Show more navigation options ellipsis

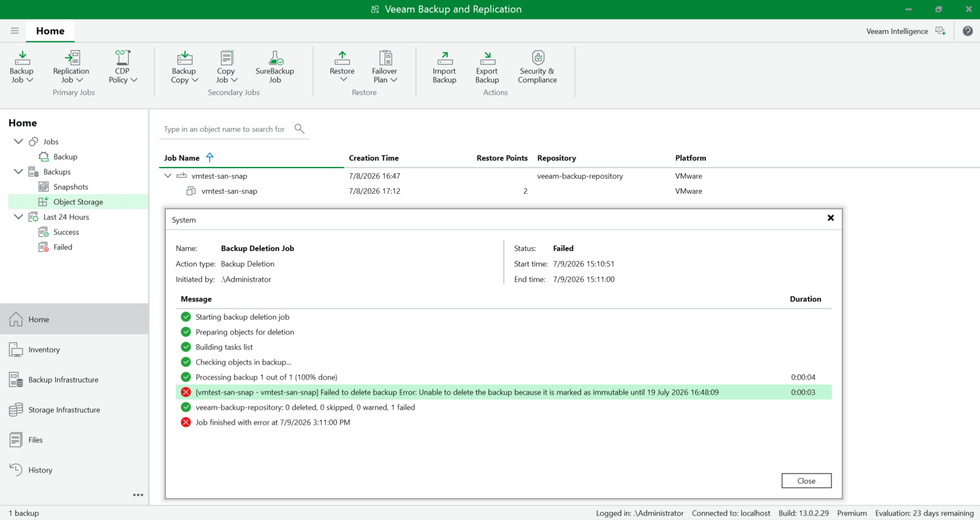[x=138, y=495]
